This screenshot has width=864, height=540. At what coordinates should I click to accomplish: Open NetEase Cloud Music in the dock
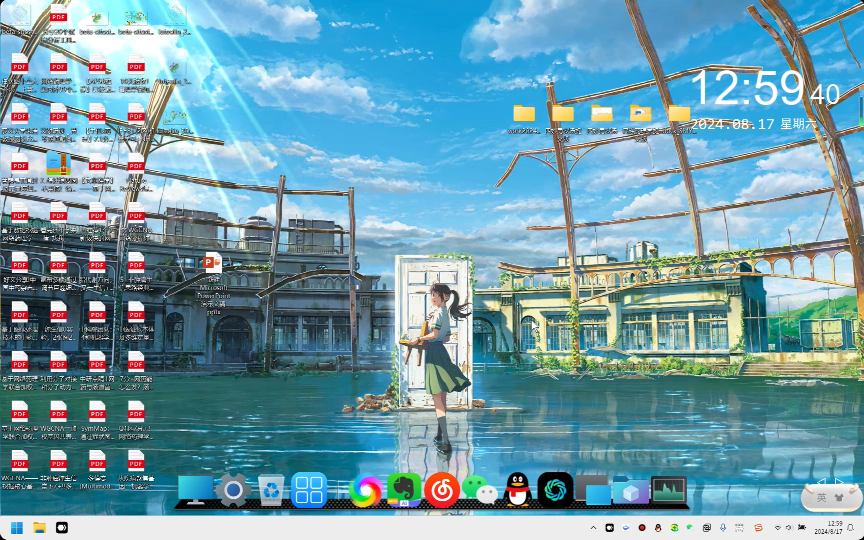(441, 489)
